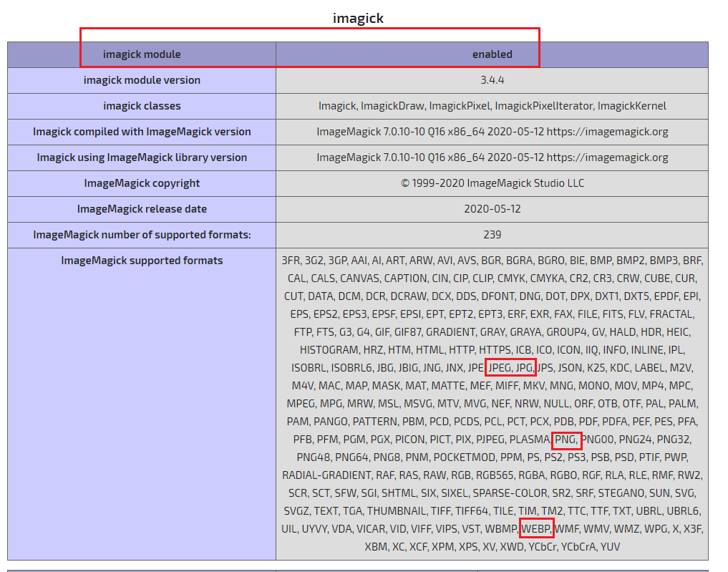Screen dimensions: 728x572
Task: Click the imagick classes list value
Action: point(492,106)
